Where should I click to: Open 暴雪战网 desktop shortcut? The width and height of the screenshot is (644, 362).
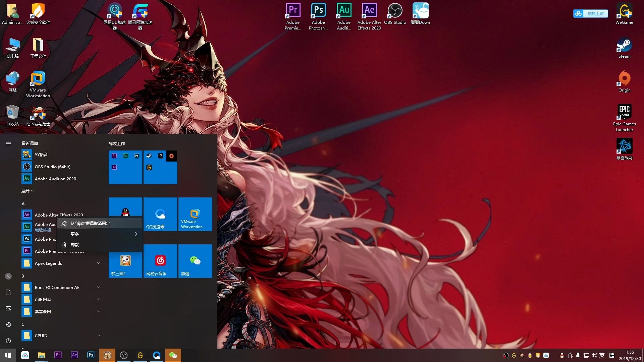click(x=624, y=149)
